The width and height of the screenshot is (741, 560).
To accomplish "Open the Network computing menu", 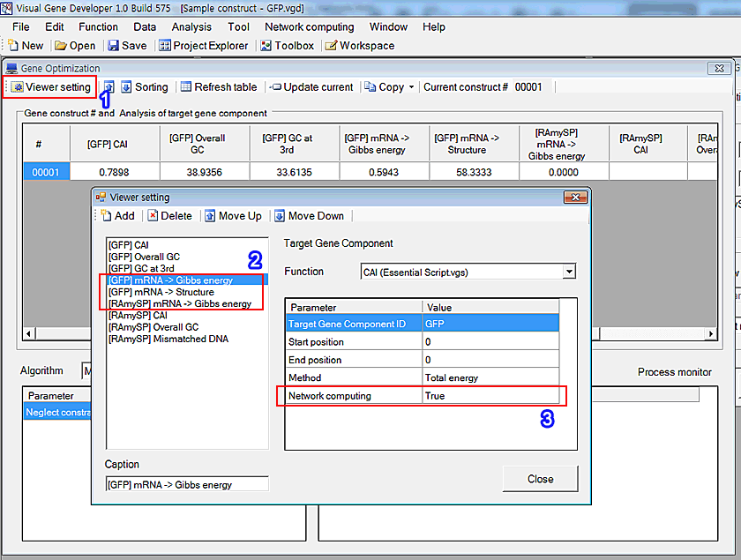I will click(x=309, y=27).
